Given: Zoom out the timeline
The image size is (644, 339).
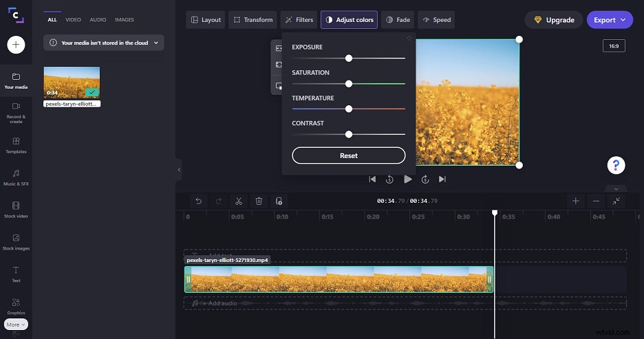Looking at the screenshot, I should 596,201.
